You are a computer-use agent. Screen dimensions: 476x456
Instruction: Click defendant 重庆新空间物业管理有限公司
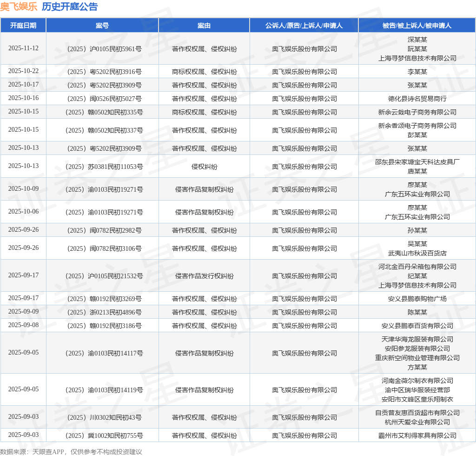click(417, 358)
